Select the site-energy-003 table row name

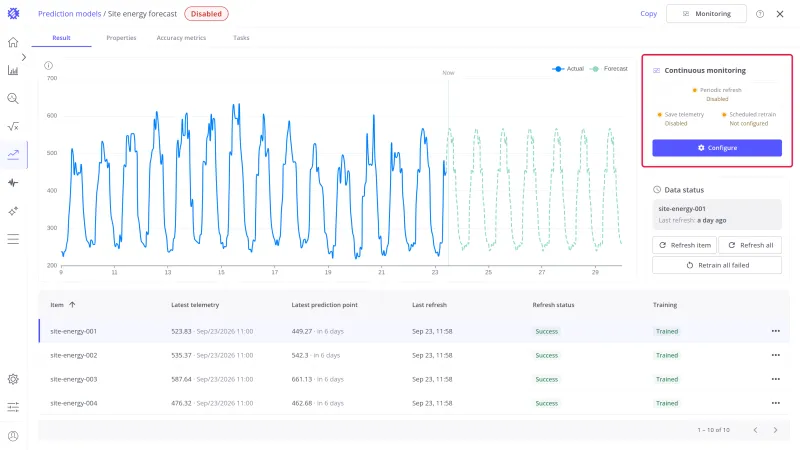(x=73, y=379)
